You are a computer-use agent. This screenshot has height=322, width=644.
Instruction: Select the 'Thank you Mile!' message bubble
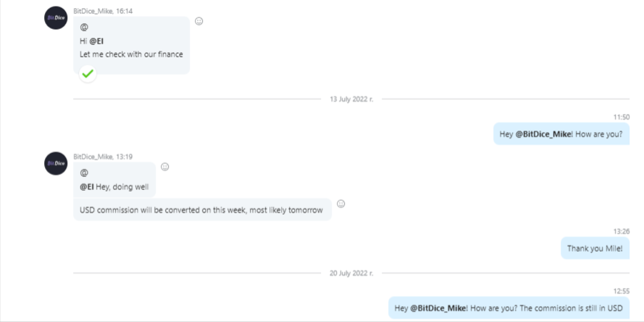tap(595, 248)
